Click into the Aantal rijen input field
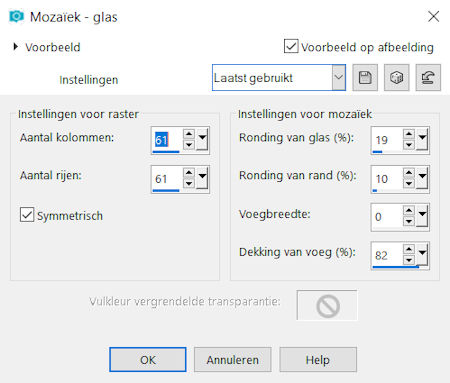The height and width of the screenshot is (383, 450). tap(167, 178)
